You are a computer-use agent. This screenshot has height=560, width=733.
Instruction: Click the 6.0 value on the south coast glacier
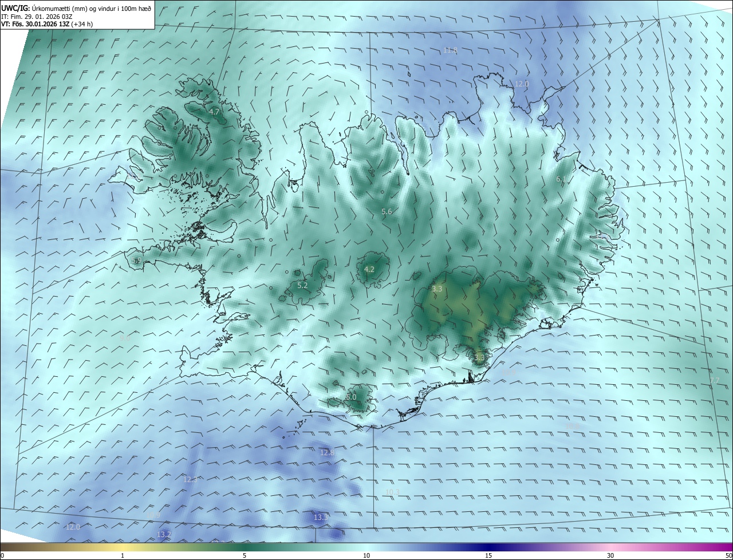pyautogui.click(x=351, y=397)
